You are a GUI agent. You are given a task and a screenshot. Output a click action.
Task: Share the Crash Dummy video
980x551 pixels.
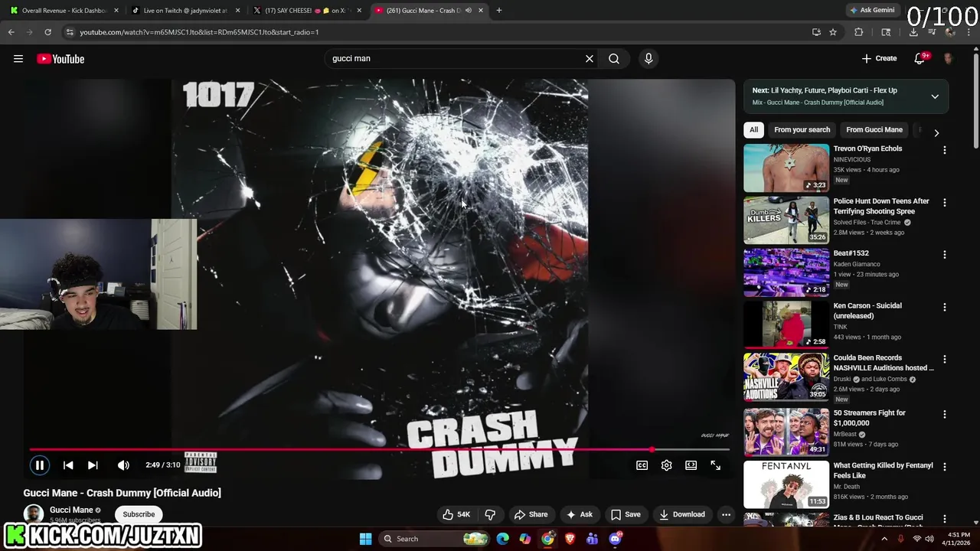click(x=531, y=514)
